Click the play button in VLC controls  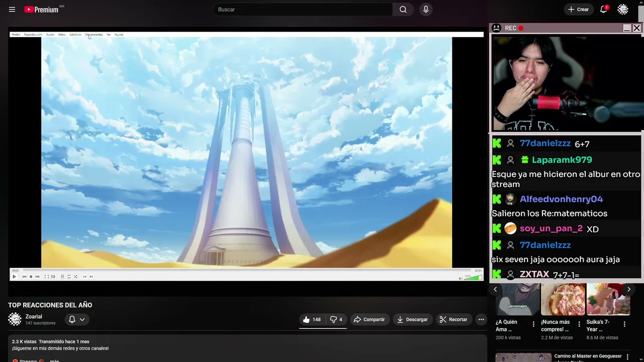pos(14,277)
